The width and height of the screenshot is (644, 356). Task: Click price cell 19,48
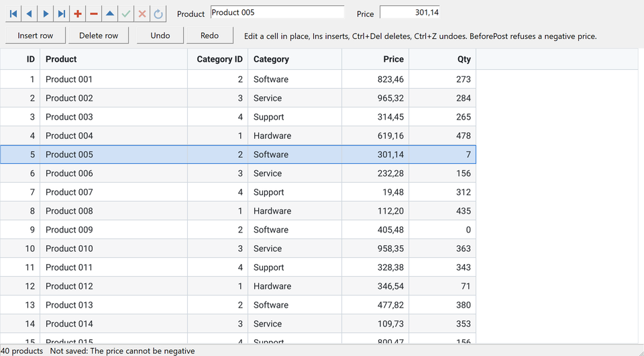[x=376, y=192]
